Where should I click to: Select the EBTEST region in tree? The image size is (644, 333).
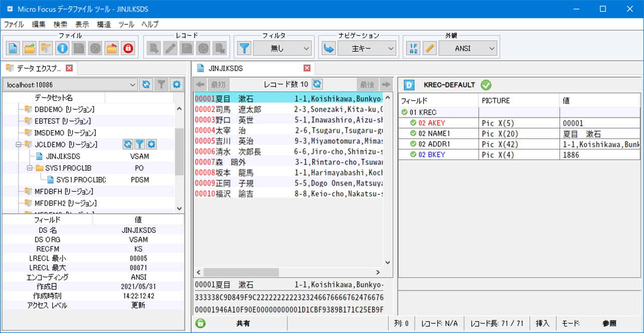63,121
